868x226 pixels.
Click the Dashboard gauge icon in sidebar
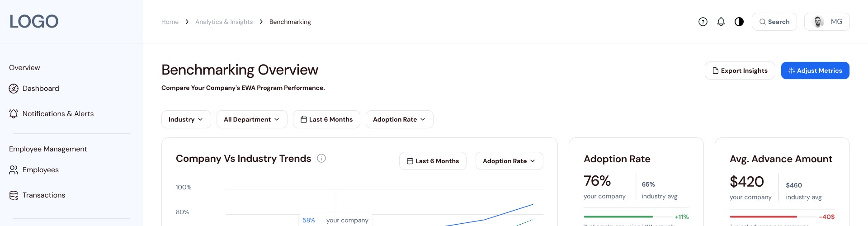pyautogui.click(x=14, y=89)
